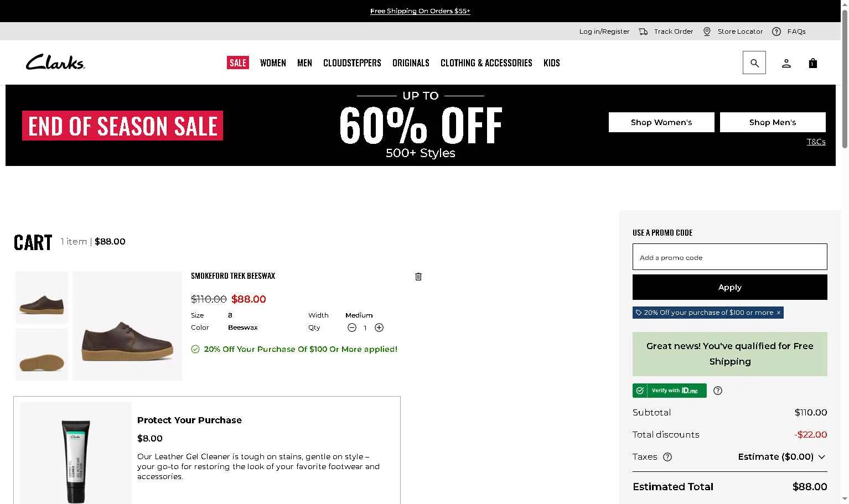Increase quantity with plus icon
Viewport: 849px width, 504px height.
(379, 328)
